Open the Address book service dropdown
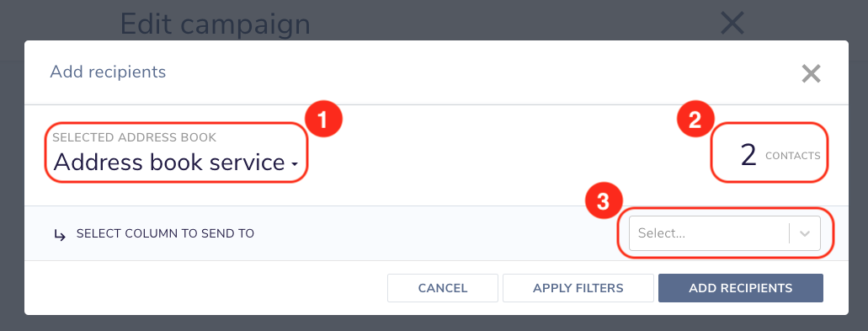This screenshot has height=331, width=868. click(175, 163)
